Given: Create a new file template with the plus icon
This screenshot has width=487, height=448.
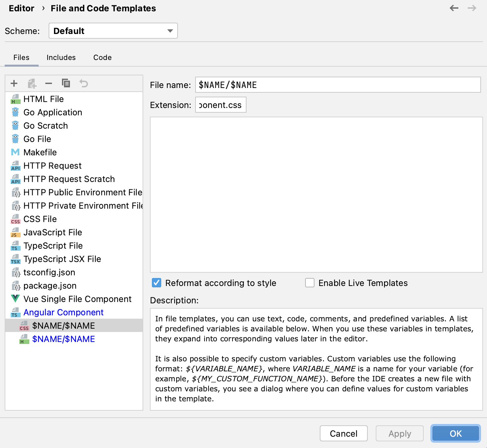Looking at the screenshot, I should [x=14, y=83].
